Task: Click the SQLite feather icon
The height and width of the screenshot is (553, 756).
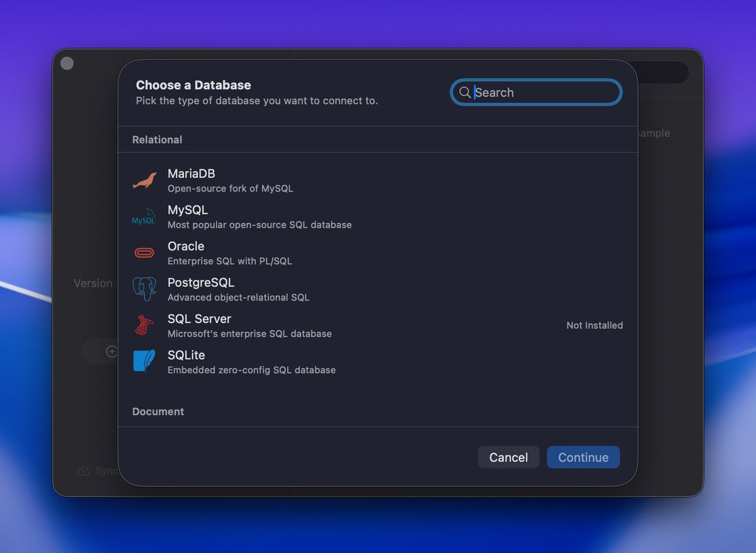Action: pos(144,362)
